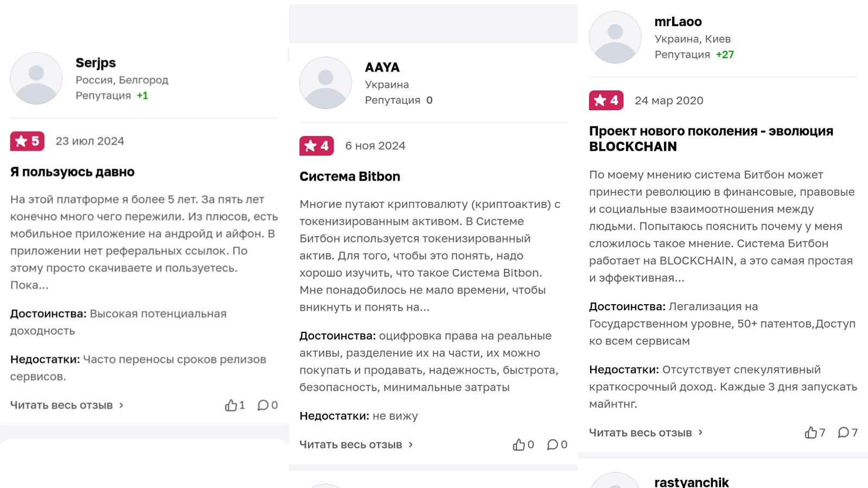Click the star rating badge dated 24 мар 2020
The width and height of the screenshot is (868, 488).
point(606,100)
